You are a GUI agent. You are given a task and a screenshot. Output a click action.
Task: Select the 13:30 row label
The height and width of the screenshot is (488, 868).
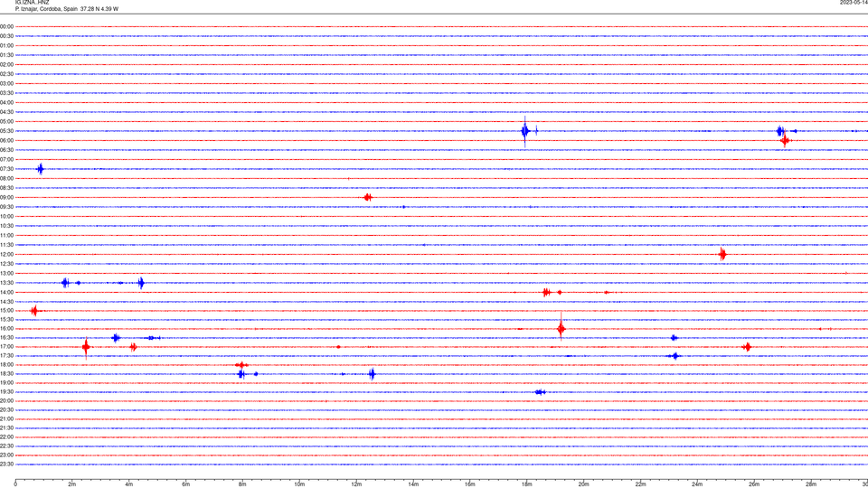(x=6, y=283)
